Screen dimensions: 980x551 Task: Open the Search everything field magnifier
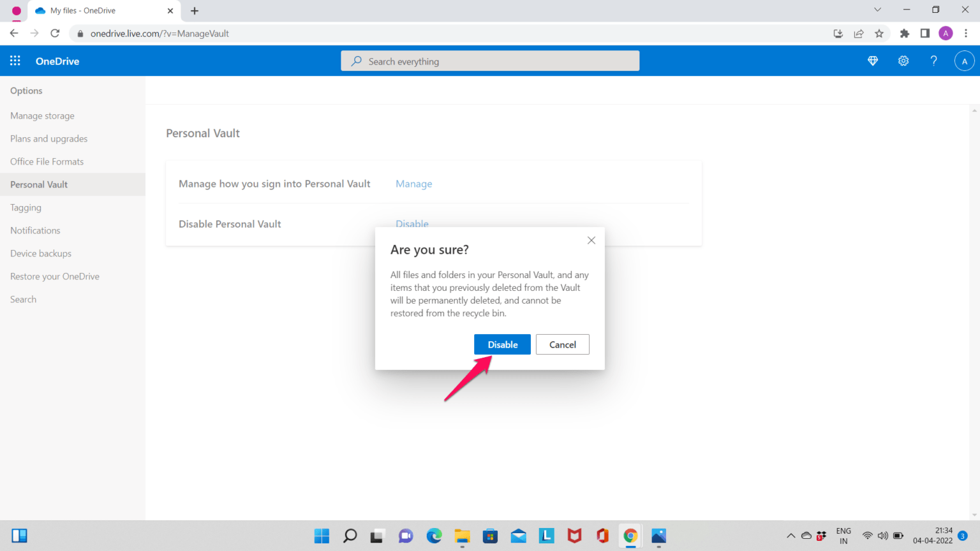point(356,61)
